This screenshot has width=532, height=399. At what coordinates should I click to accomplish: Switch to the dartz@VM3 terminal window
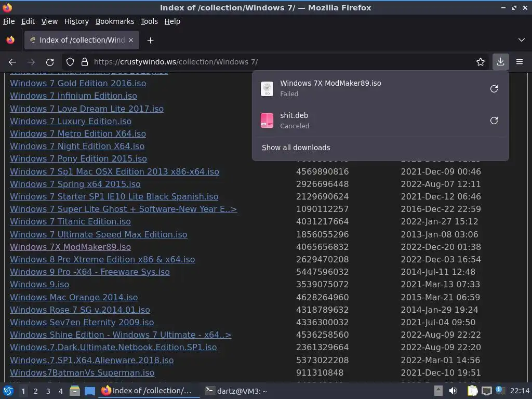pyautogui.click(x=237, y=391)
